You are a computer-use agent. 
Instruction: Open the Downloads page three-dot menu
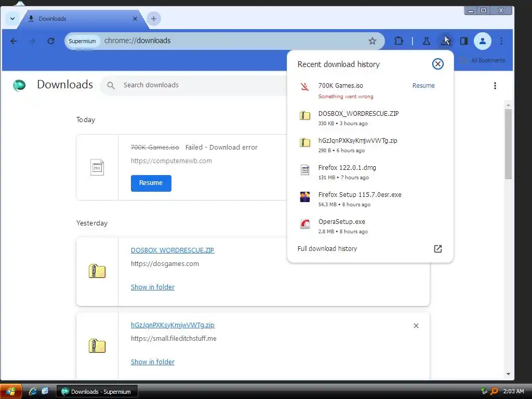[495, 86]
